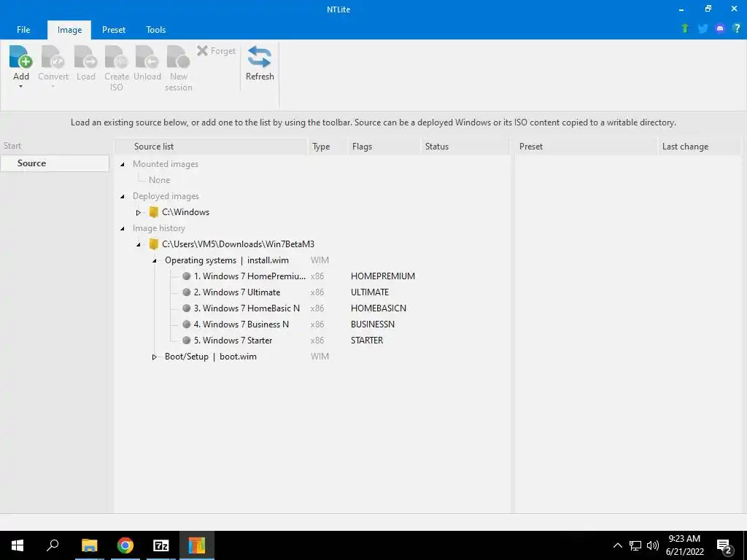The image size is (747, 560).
Task: Click the Type column header
Action: 328,146
